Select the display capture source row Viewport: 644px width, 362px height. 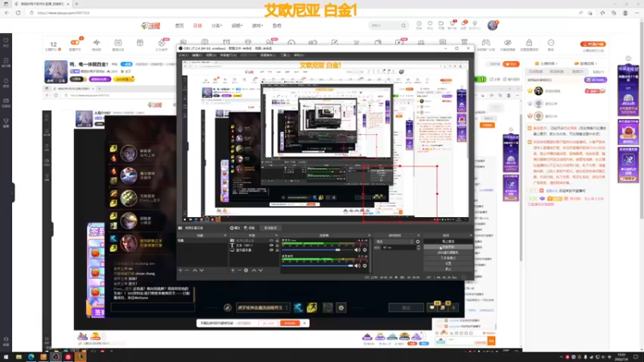click(254, 250)
